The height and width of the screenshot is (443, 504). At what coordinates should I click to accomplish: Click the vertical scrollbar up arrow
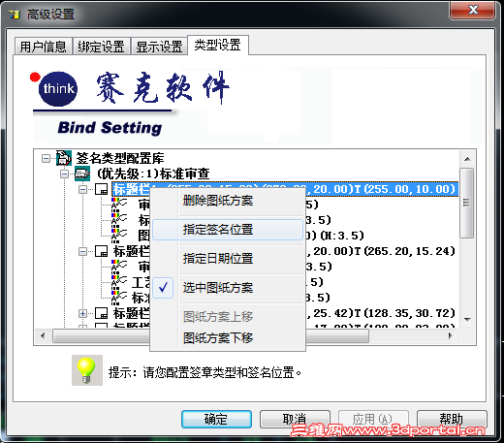[467, 159]
